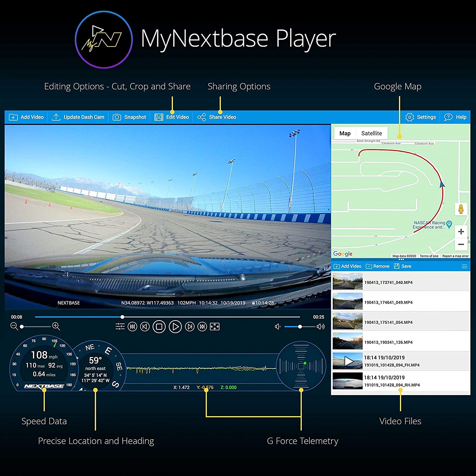Expand the hamburger menu in the video panel
This screenshot has width=476, height=476.
[x=465, y=266]
